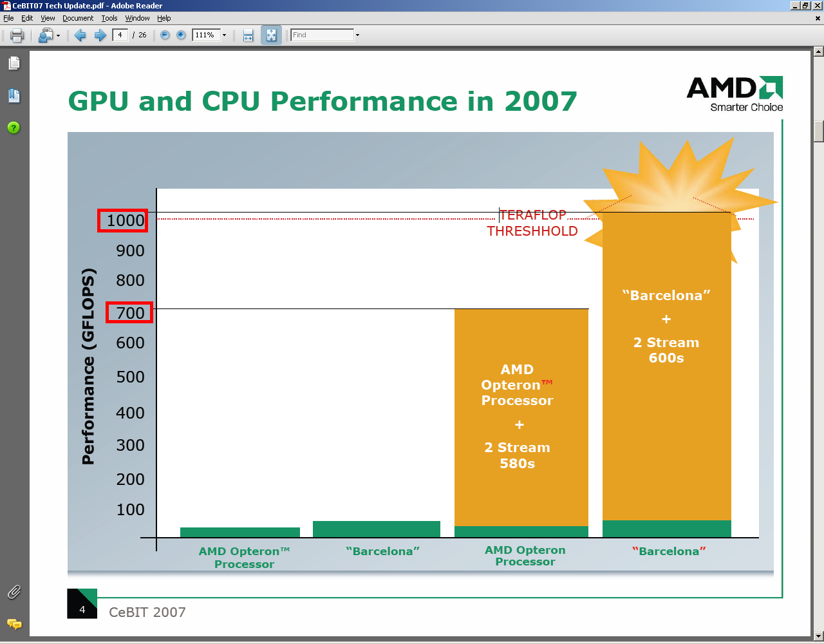Image resolution: width=824 pixels, height=644 pixels.
Task: Click the red-quoted "Barcelona" x-axis label
Action: [x=669, y=551]
